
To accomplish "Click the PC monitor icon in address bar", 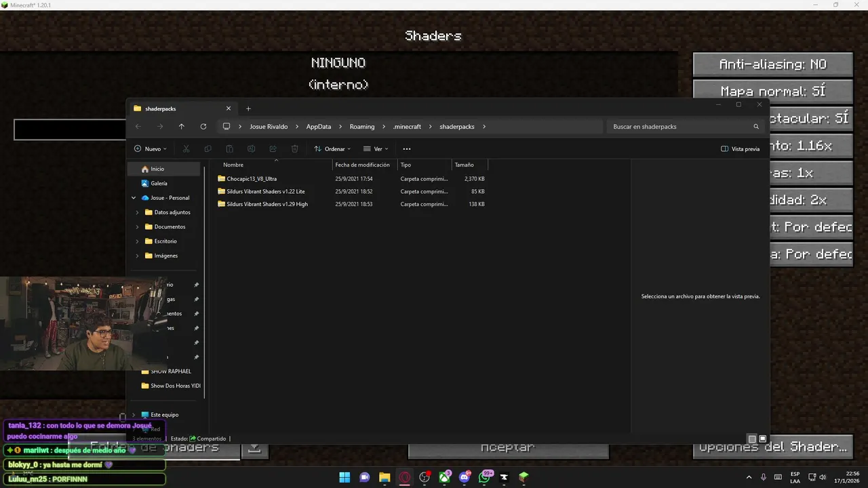I will click(226, 127).
